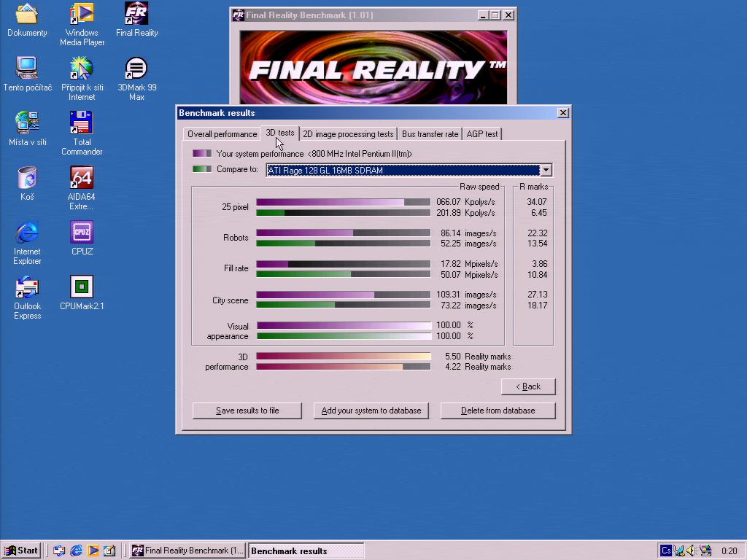Expand the Compare to dropdown arrow

click(x=546, y=170)
